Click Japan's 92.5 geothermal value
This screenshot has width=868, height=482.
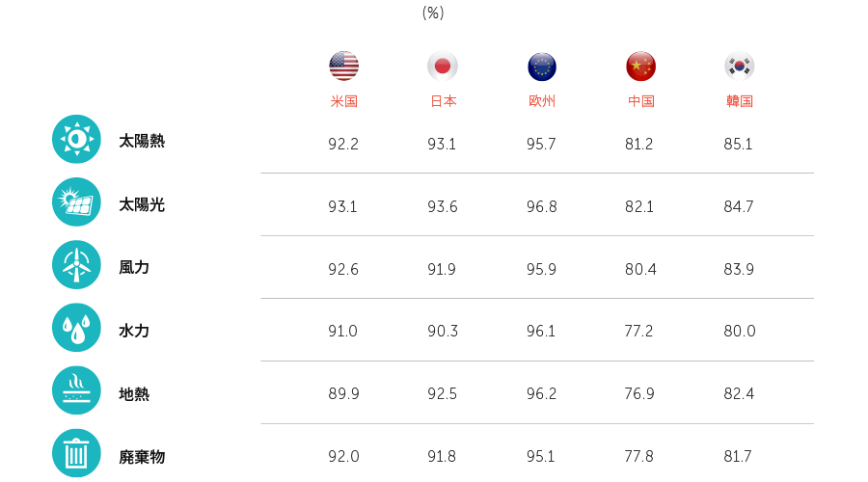(442, 393)
